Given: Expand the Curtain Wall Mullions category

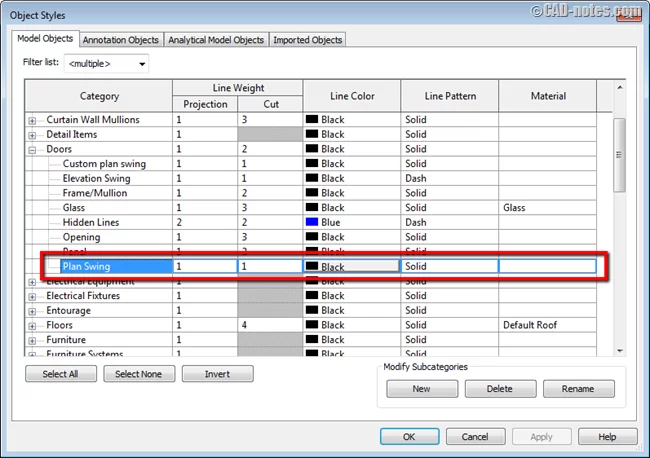Looking at the screenshot, I should [32, 120].
